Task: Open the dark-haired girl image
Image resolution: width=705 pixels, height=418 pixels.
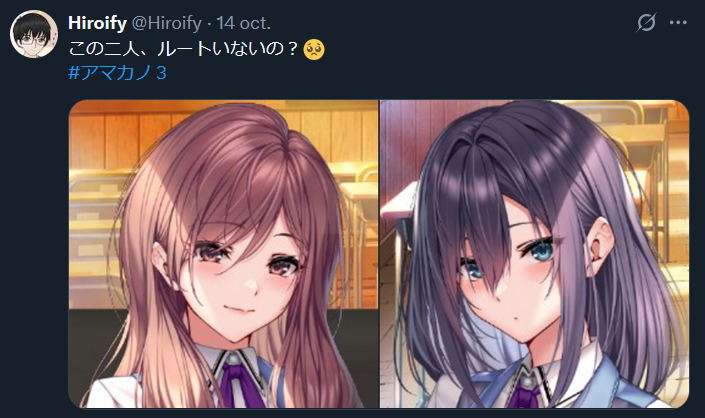Action: [x=535, y=254]
